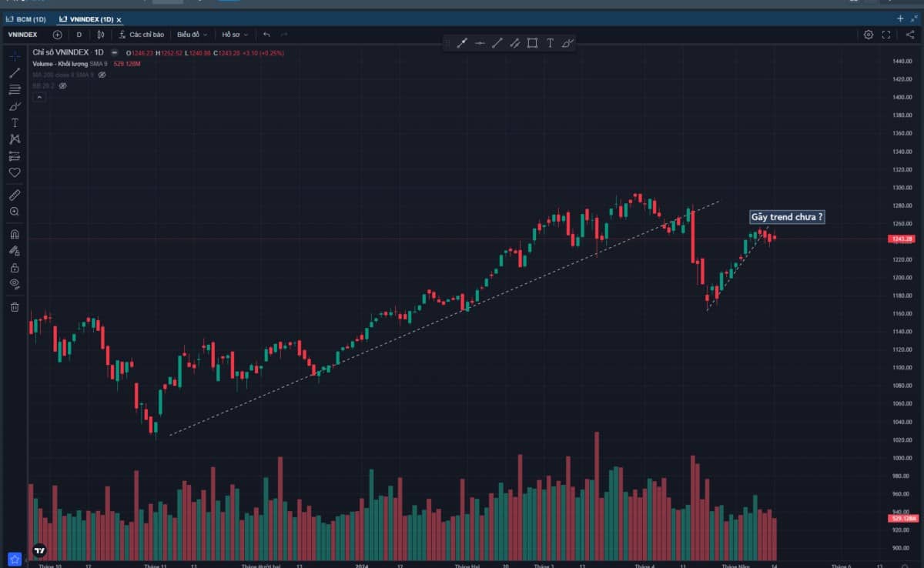The width and height of the screenshot is (924, 568).
Task: Toggle magnet mode in left sidebar
Action: pos(14,235)
